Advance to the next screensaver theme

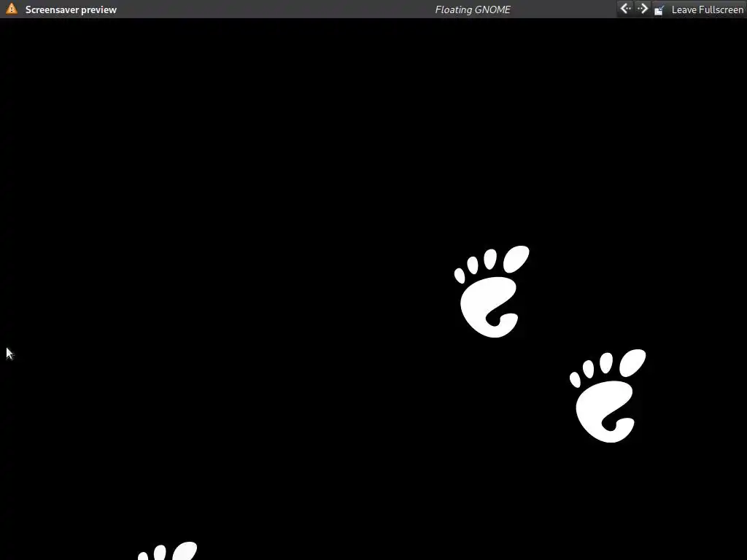(x=642, y=9)
